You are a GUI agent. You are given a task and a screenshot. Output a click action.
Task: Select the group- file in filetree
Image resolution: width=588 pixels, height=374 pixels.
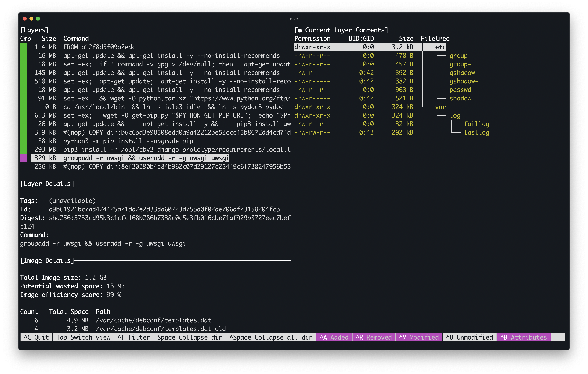tap(460, 64)
